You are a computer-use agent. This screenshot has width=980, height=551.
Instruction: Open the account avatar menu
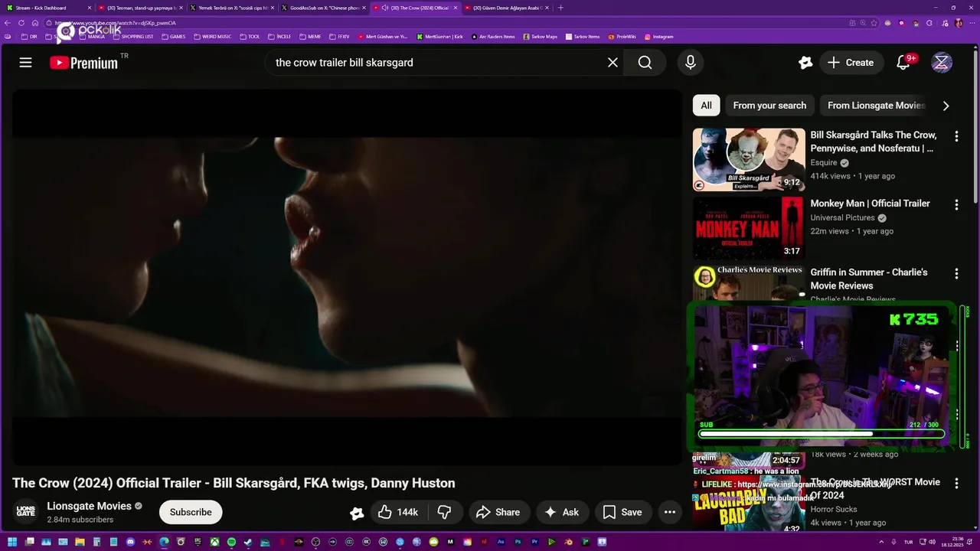pyautogui.click(x=942, y=63)
